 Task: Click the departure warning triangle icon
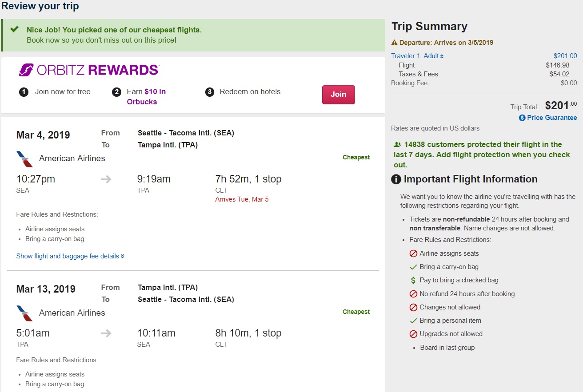click(x=394, y=43)
